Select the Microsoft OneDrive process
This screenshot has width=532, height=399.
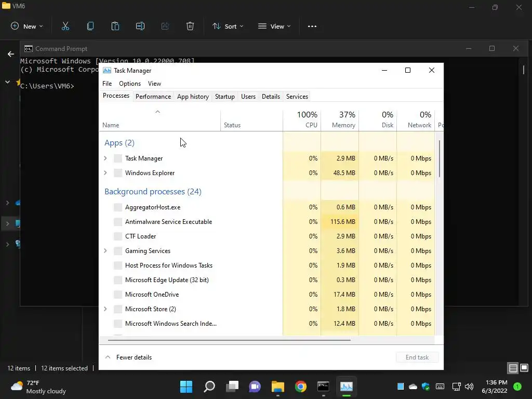tap(267, 295)
